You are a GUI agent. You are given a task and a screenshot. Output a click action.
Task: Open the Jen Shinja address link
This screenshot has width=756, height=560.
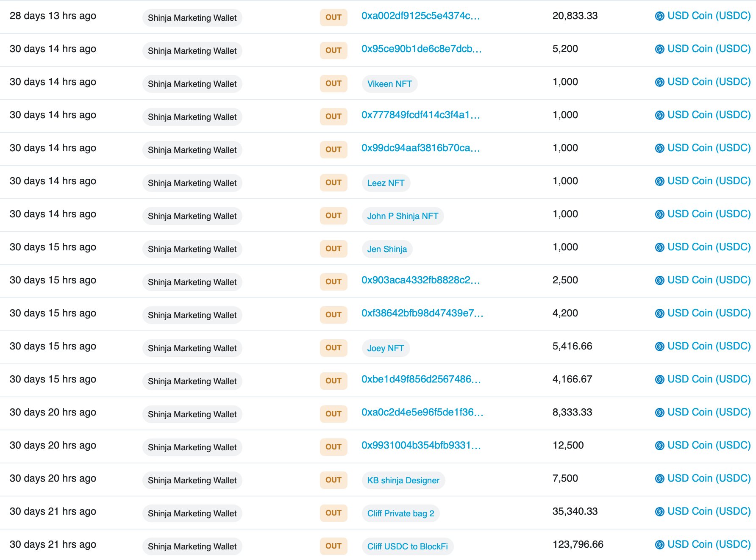click(x=387, y=249)
